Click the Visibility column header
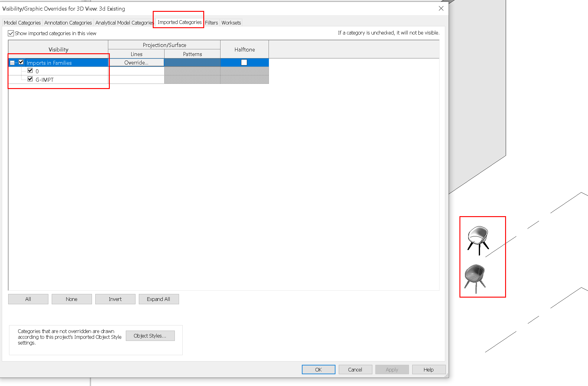The image size is (588, 386). coord(58,49)
